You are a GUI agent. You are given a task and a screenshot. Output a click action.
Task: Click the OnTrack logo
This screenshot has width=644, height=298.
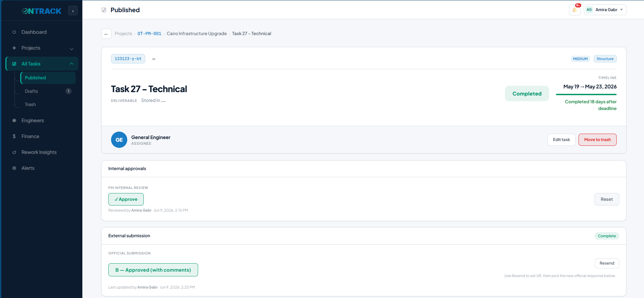pos(42,11)
